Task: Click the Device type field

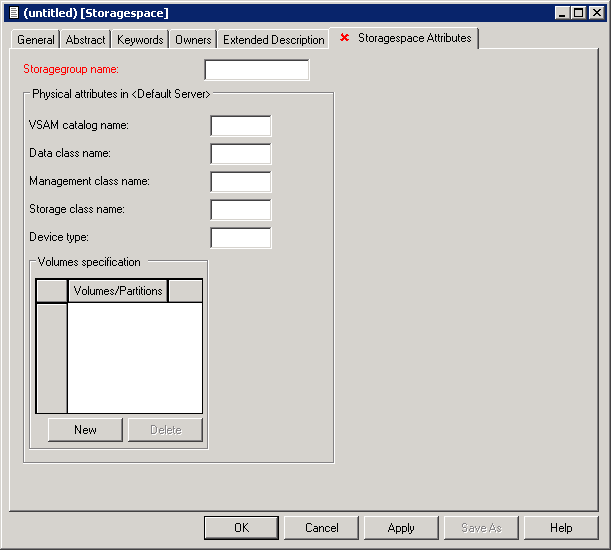Action: pos(241,238)
